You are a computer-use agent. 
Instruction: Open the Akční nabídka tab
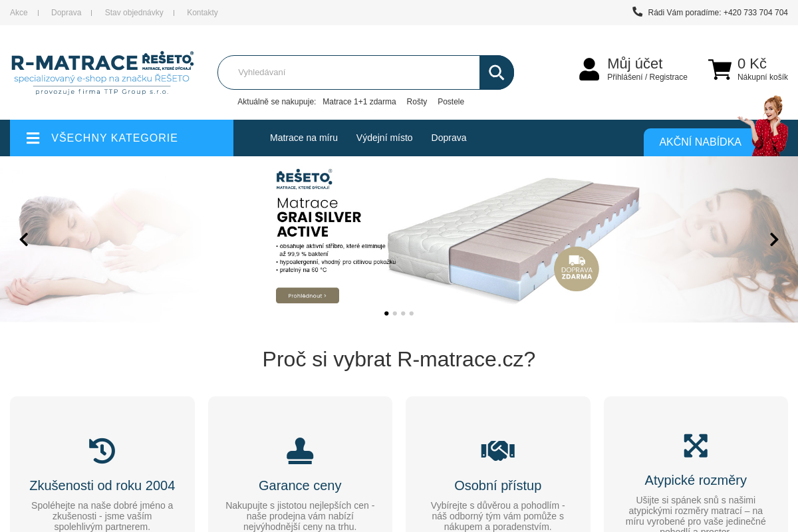pyautogui.click(x=700, y=142)
